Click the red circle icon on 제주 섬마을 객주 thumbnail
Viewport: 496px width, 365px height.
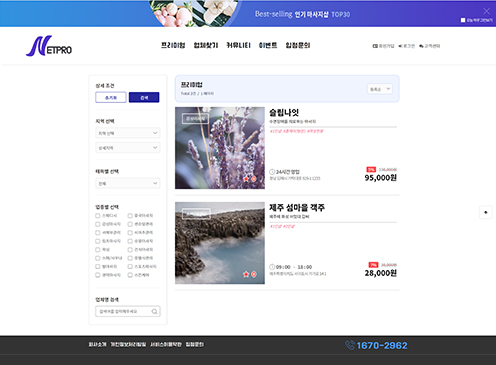[x=254, y=274]
